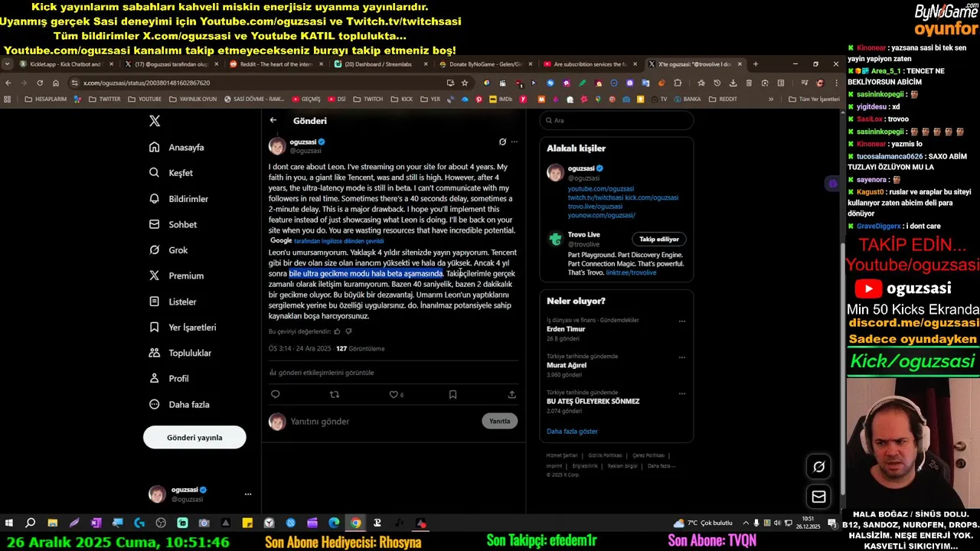This screenshot has width=980, height=551.
Task: Switch to Donate ByNoGame tab
Action: [487, 64]
